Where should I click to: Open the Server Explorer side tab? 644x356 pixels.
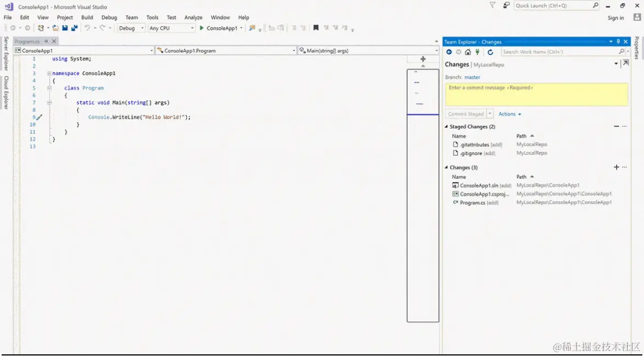pos(5,53)
